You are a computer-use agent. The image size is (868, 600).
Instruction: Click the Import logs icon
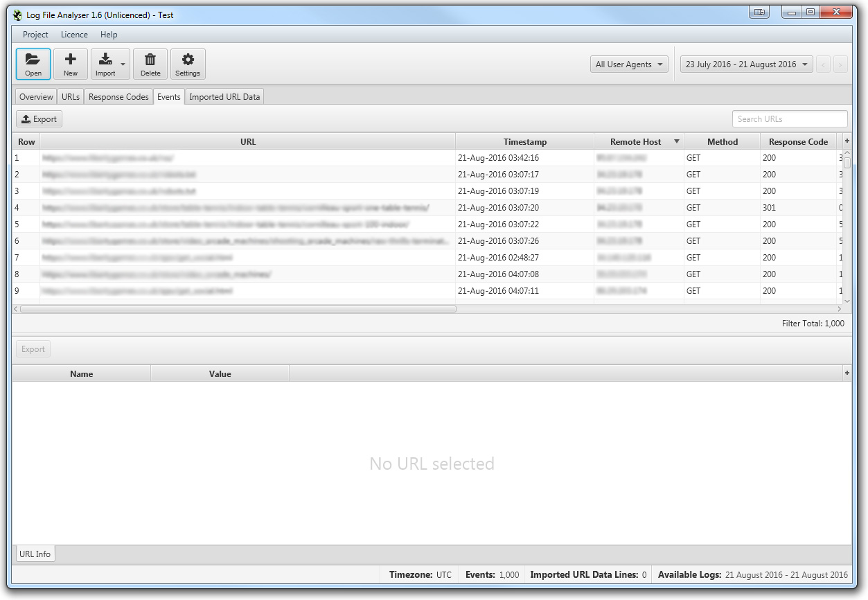coord(105,60)
